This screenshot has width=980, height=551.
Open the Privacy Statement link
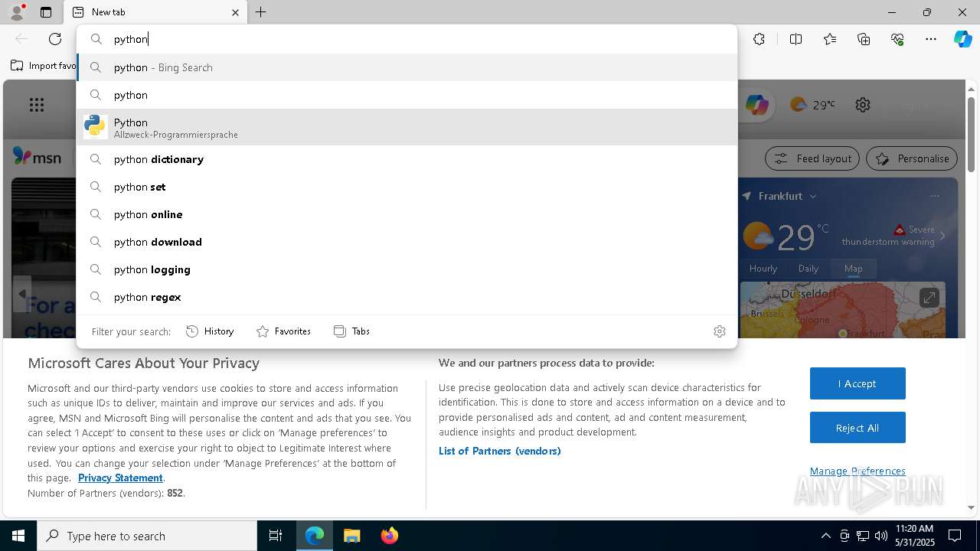pyautogui.click(x=120, y=478)
